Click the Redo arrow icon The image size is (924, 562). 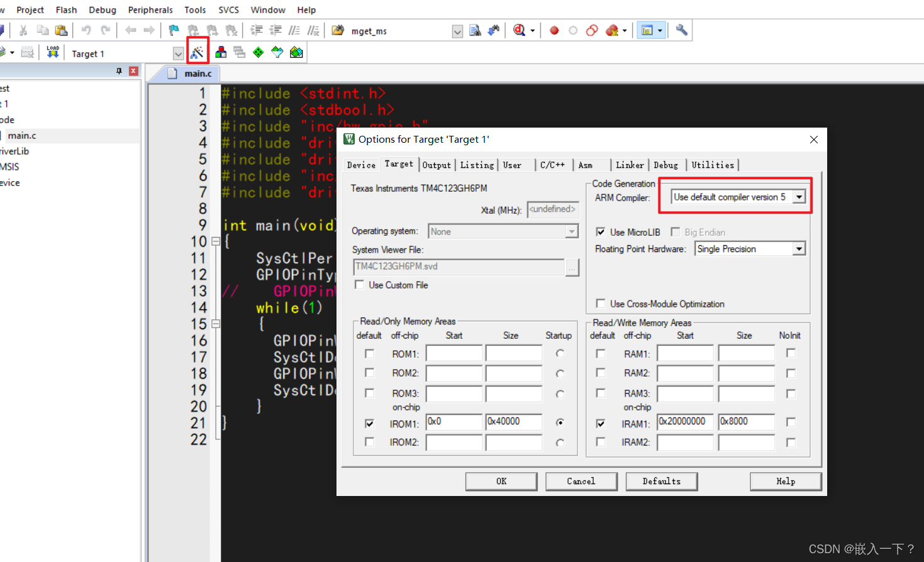[x=106, y=30]
